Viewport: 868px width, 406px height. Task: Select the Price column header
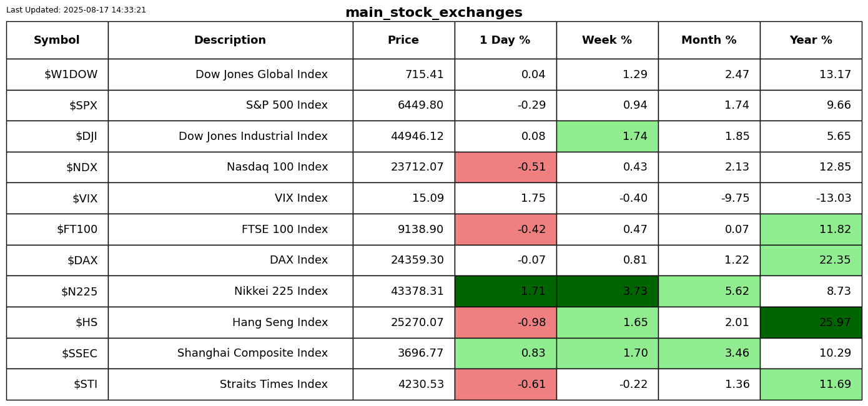point(403,41)
